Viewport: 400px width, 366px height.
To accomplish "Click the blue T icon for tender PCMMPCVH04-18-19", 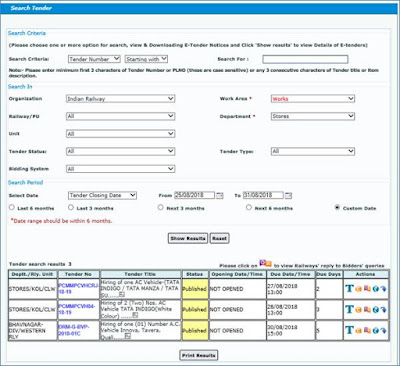I will (349, 309).
